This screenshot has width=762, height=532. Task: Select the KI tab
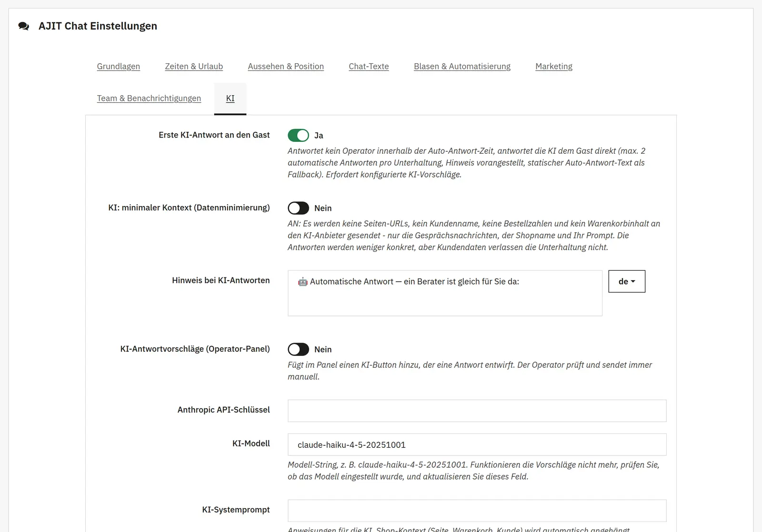[x=230, y=98]
